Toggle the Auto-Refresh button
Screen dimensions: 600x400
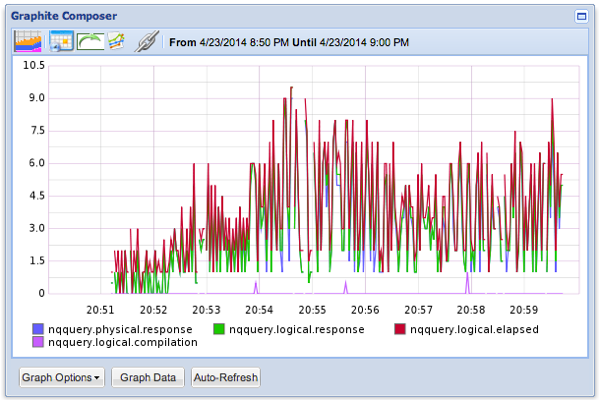click(226, 378)
